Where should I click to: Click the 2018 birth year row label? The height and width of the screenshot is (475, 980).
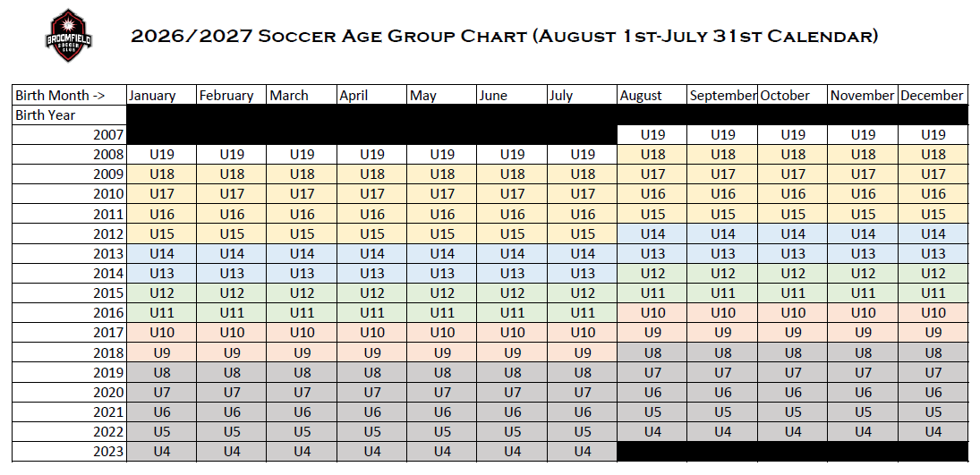[x=69, y=353]
